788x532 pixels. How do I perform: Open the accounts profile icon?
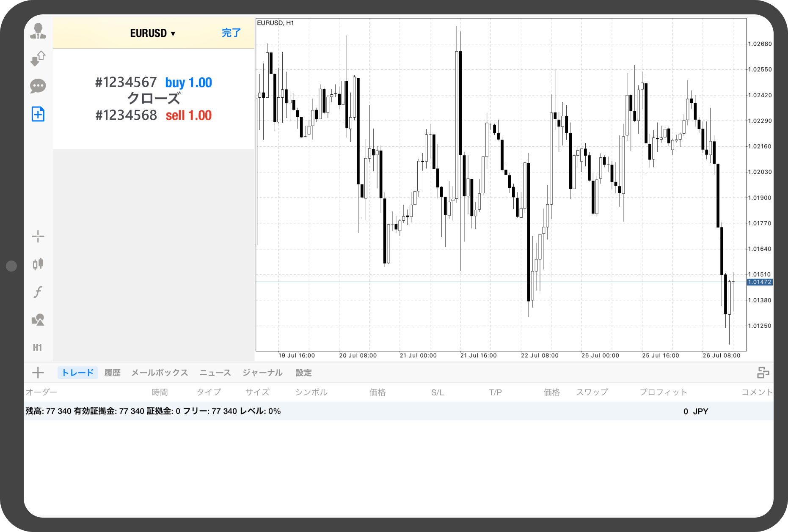38,31
